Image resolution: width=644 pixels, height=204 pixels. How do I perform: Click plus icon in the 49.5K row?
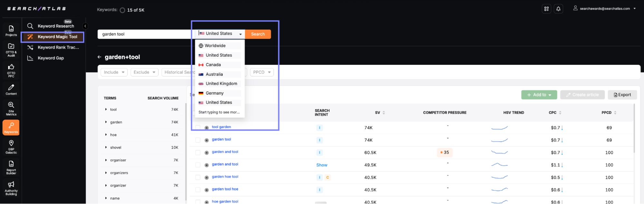coord(207,165)
